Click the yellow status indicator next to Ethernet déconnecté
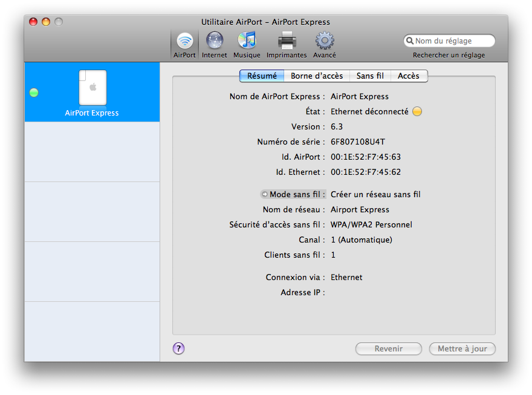The image size is (532, 395). pyautogui.click(x=417, y=111)
